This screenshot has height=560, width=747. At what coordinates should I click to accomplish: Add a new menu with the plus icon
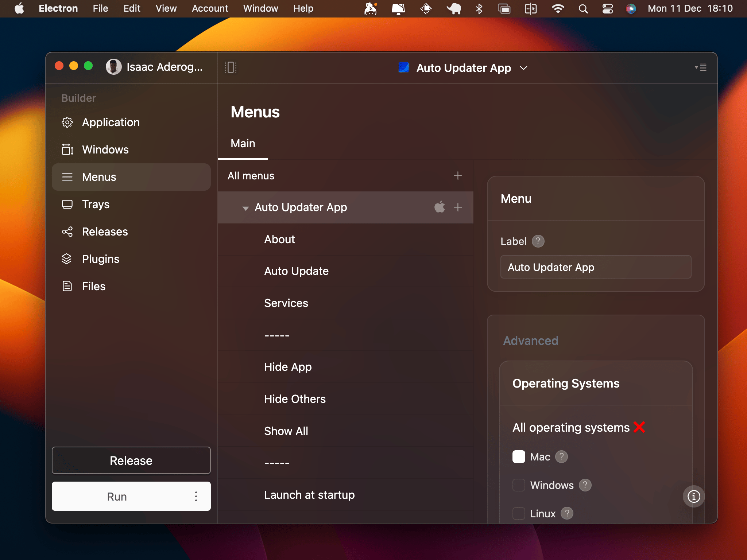[x=458, y=175]
